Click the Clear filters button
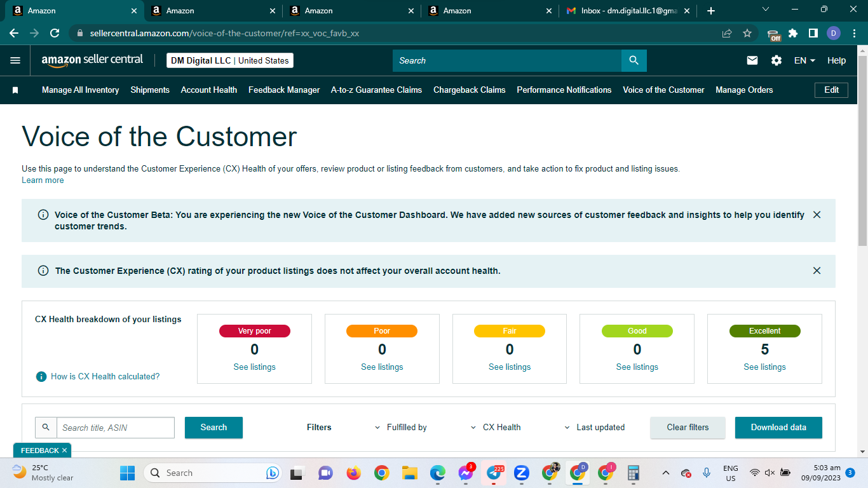 pyautogui.click(x=688, y=428)
